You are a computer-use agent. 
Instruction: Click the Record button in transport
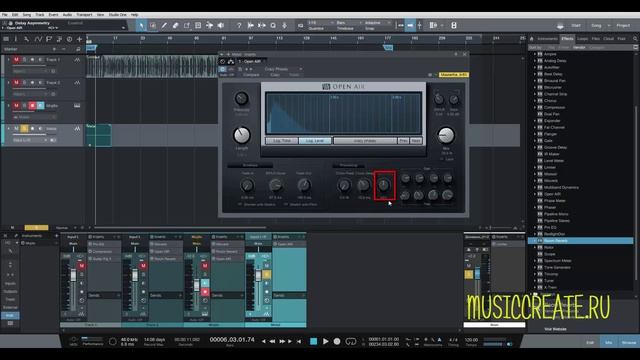(337, 341)
